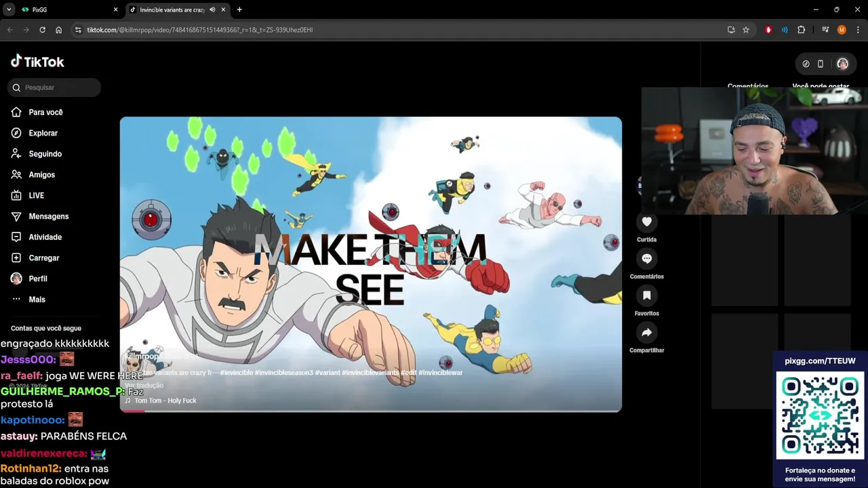Open LIVE section in sidebar

[x=28, y=196]
